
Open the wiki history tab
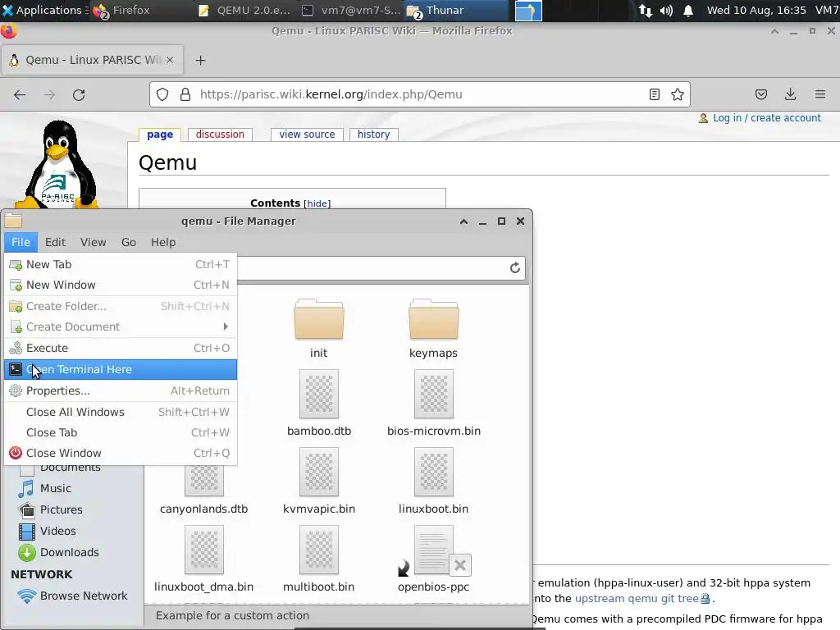373,135
